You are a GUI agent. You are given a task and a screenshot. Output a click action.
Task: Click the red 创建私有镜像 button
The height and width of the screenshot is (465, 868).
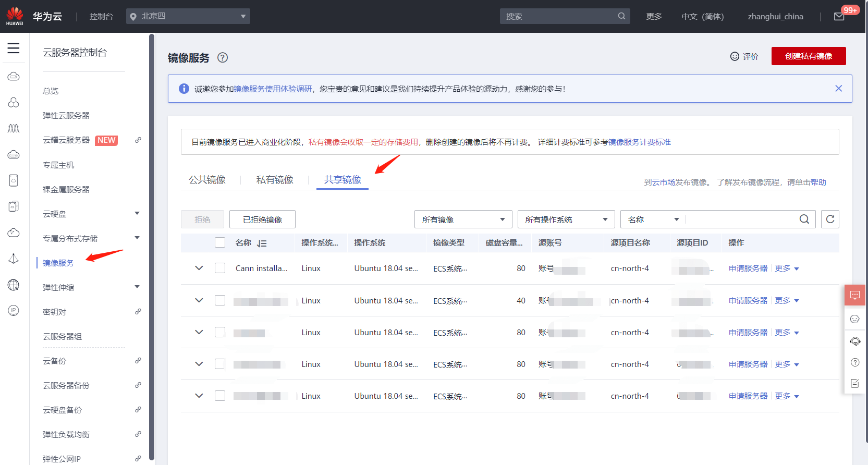point(809,56)
